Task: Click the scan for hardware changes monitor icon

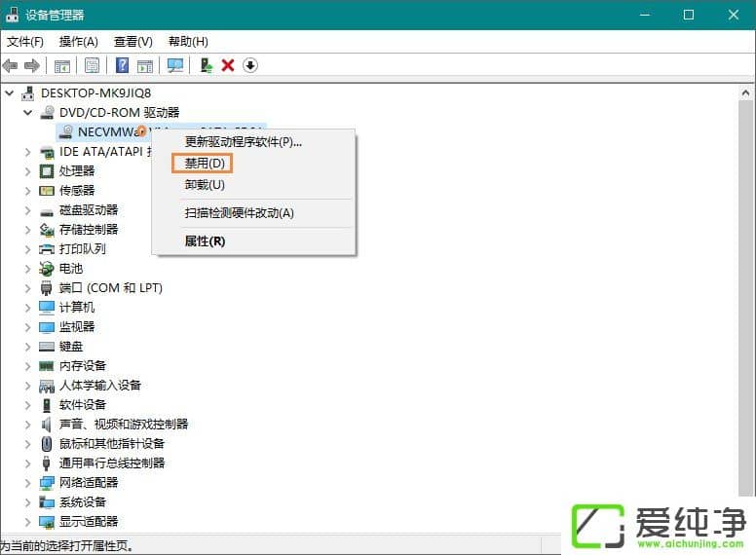Action: [x=175, y=65]
